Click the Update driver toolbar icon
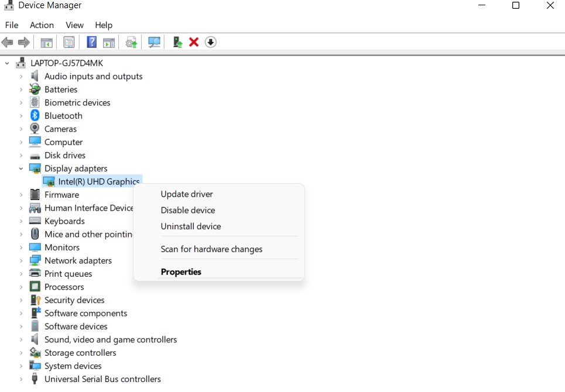The width and height of the screenshot is (565, 392). tap(132, 42)
